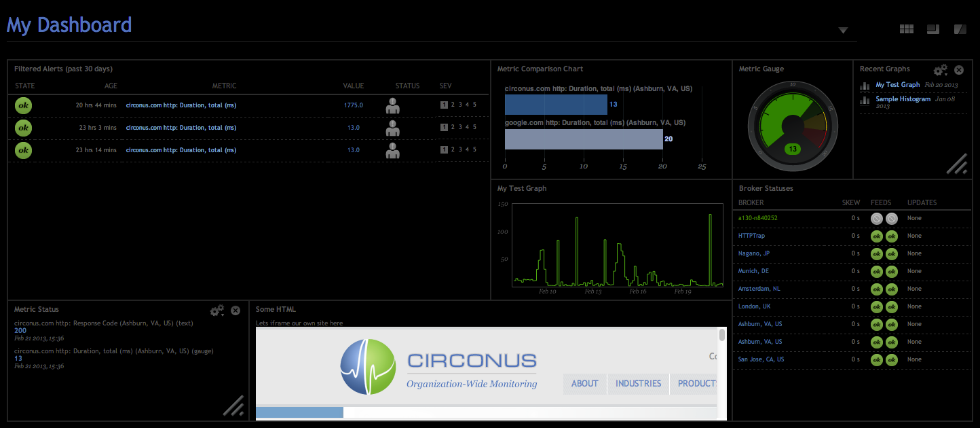Open Recent Graphs widget settings gear

point(940,70)
